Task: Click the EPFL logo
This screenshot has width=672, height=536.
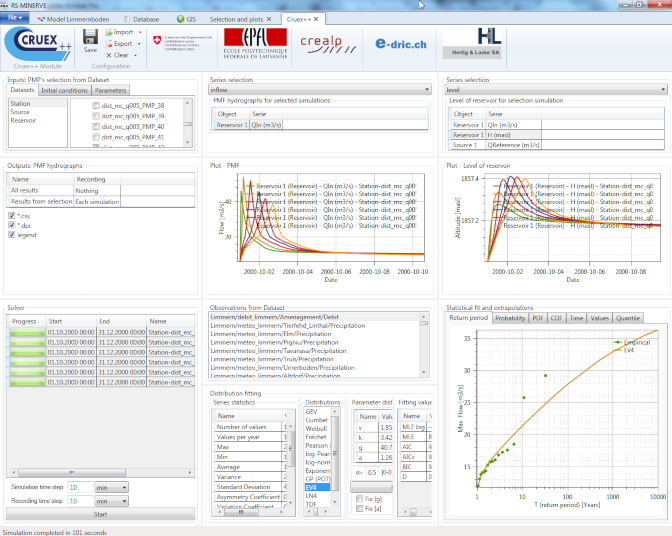Action: (255, 43)
